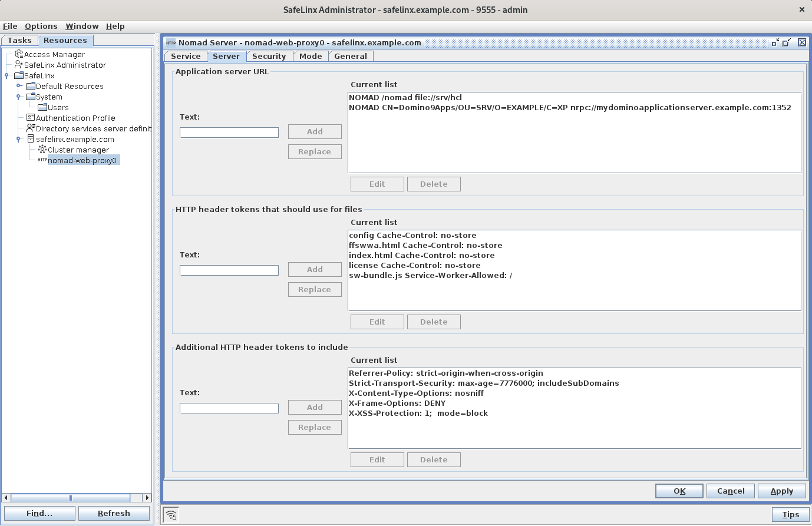Viewport: 812px width, 526px height.
Task: Click Delete under Additional HTTP header tokens list
Action: [434, 459]
